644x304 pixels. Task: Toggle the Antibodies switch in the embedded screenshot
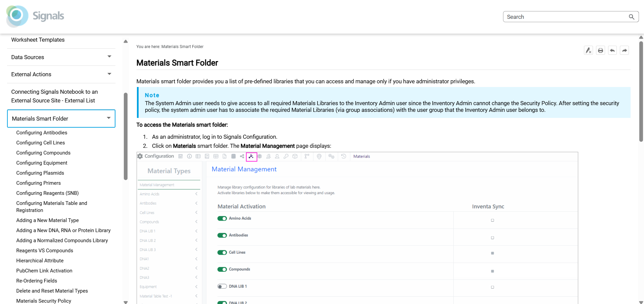pyautogui.click(x=222, y=235)
